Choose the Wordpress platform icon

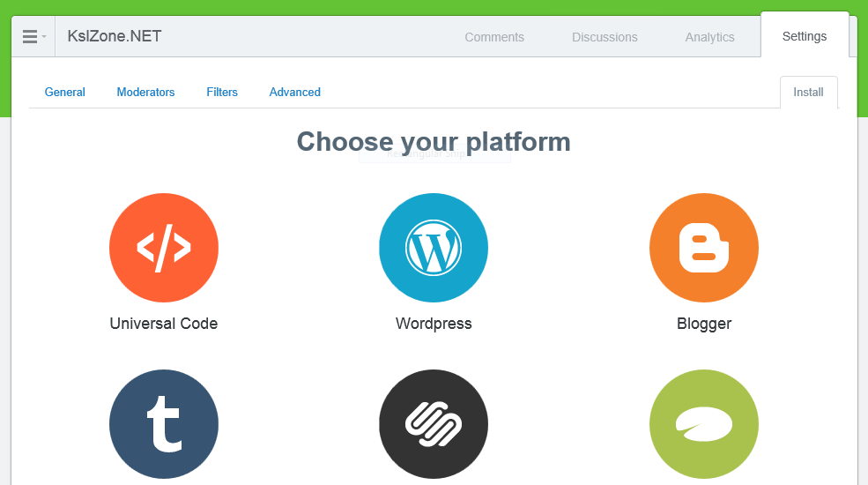point(434,248)
